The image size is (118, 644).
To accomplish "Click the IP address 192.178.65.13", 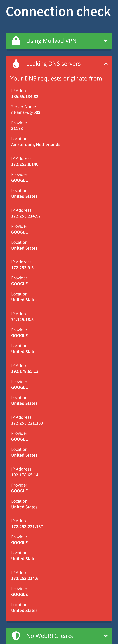I will (25, 371).
